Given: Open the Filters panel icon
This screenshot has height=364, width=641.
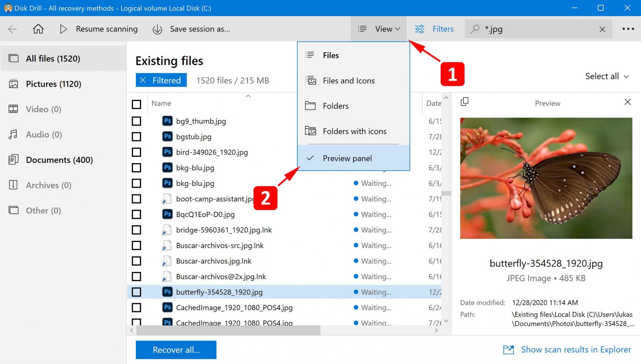Looking at the screenshot, I should [x=420, y=29].
